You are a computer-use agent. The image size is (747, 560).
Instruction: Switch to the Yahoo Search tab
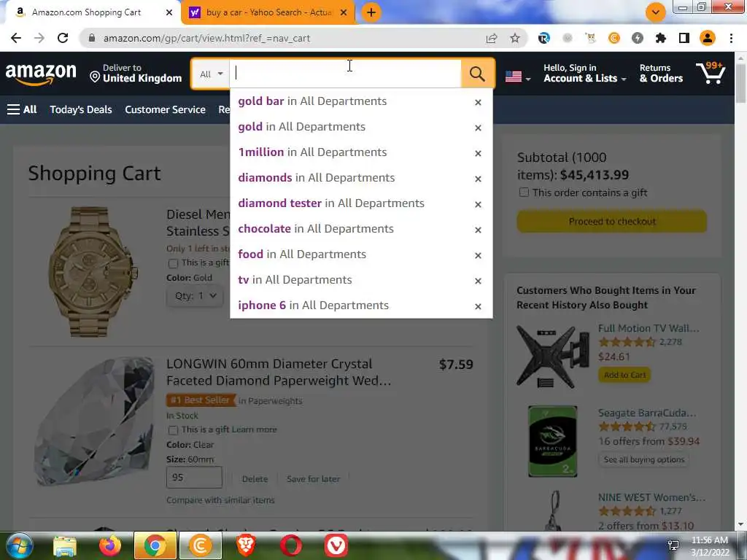[x=268, y=12]
